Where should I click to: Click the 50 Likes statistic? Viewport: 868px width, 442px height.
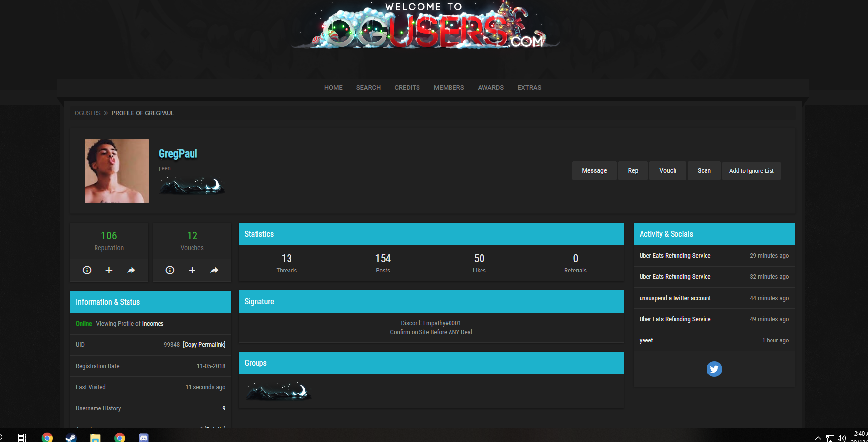click(x=479, y=259)
